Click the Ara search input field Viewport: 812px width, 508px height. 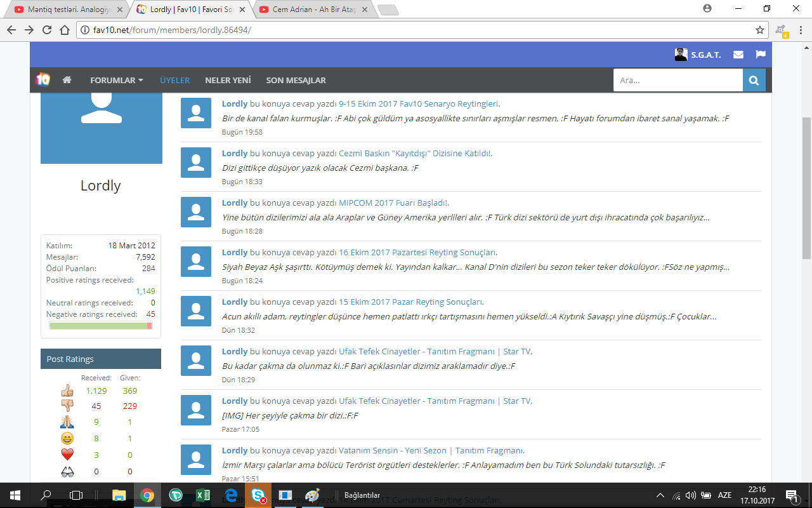678,81
